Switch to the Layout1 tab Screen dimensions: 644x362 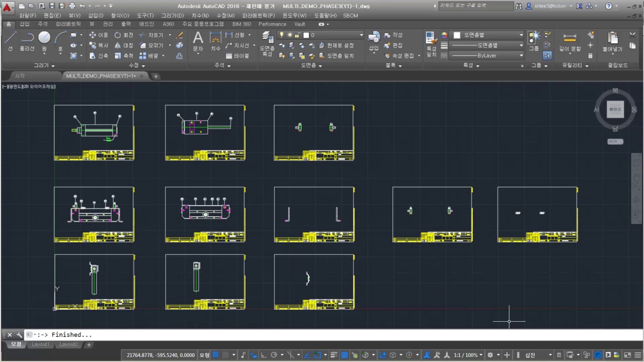point(41,344)
